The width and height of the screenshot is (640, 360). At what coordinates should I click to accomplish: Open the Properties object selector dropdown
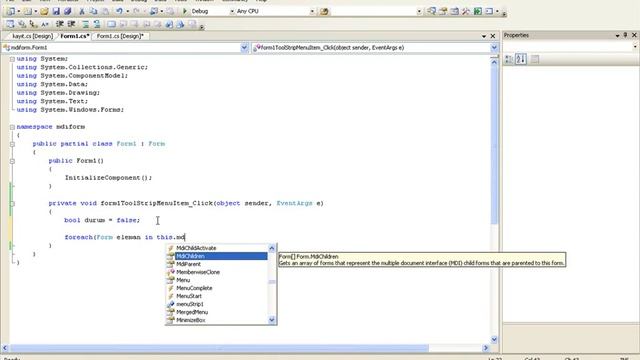pyautogui.click(x=635, y=47)
